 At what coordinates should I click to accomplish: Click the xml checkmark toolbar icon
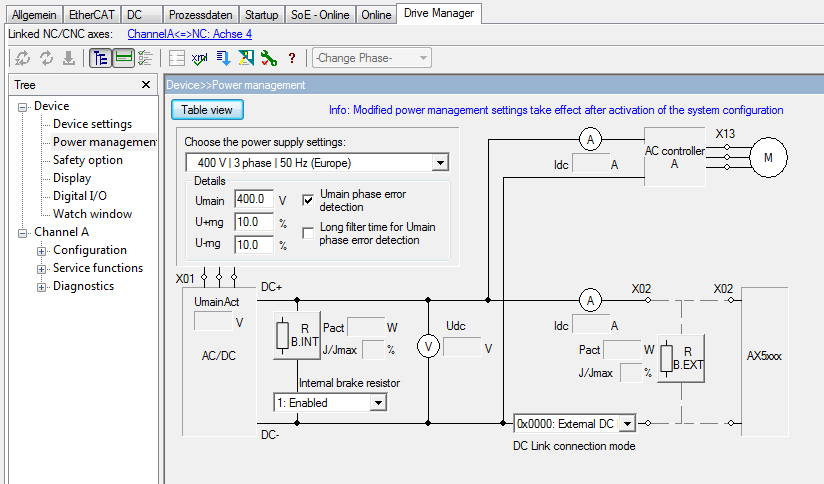pos(200,58)
